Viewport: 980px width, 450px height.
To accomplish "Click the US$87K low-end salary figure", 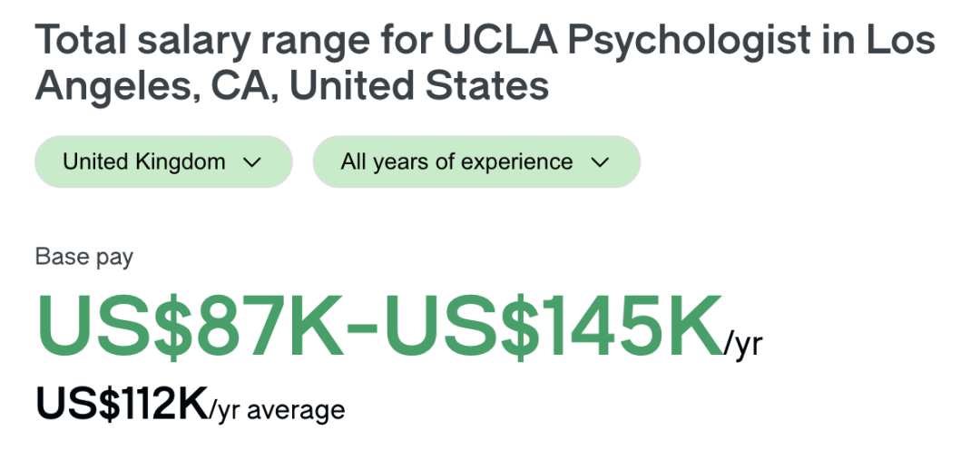I will pos(191,325).
